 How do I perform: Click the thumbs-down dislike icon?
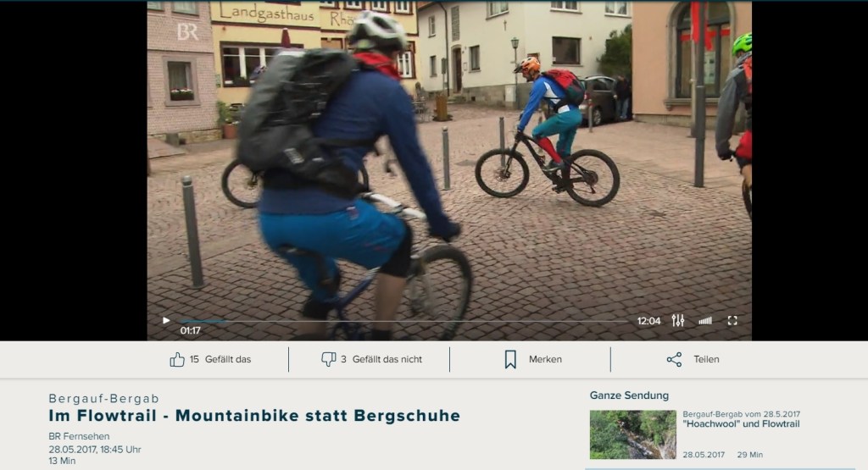coord(329,359)
